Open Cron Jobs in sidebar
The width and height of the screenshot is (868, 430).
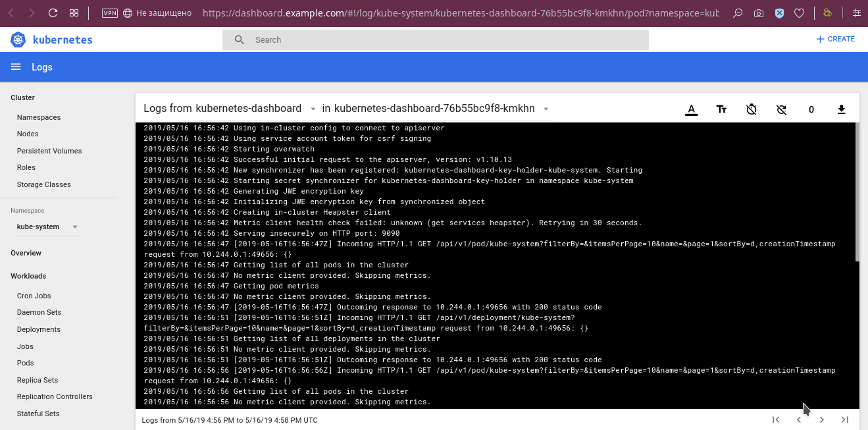coord(34,296)
